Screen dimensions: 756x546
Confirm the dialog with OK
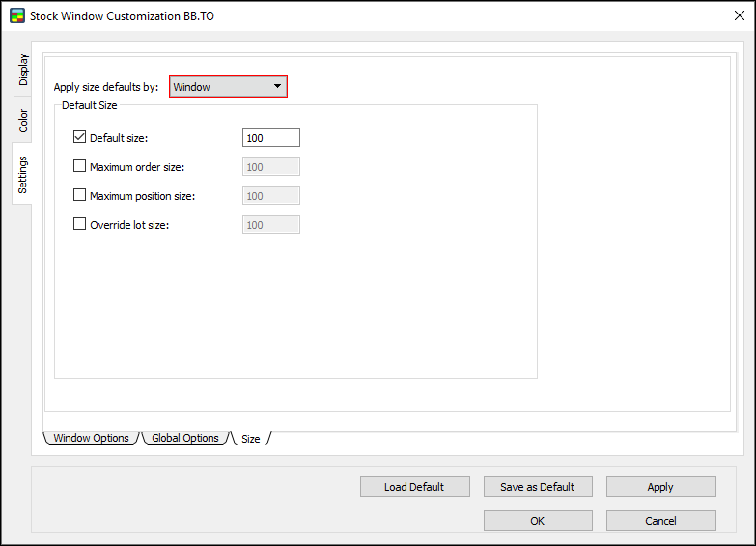coord(537,521)
